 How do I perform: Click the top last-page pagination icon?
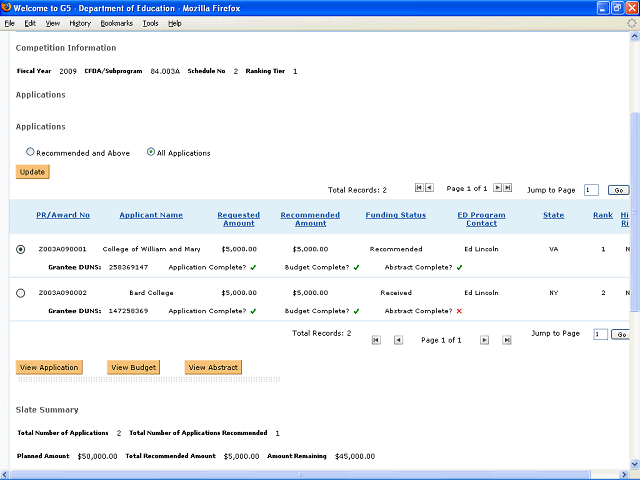(x=508, y=188)
